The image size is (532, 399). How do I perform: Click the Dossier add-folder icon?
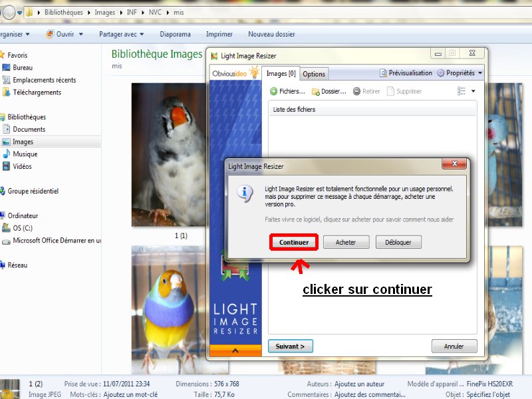click(x=316, y=91)
